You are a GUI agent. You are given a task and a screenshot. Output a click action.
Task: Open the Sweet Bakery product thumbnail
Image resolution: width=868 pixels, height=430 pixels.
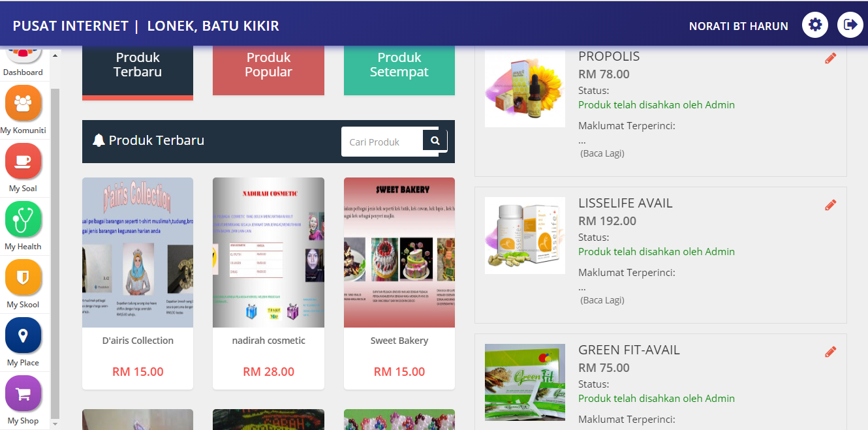pyautogui.click(x=399, y=253)
